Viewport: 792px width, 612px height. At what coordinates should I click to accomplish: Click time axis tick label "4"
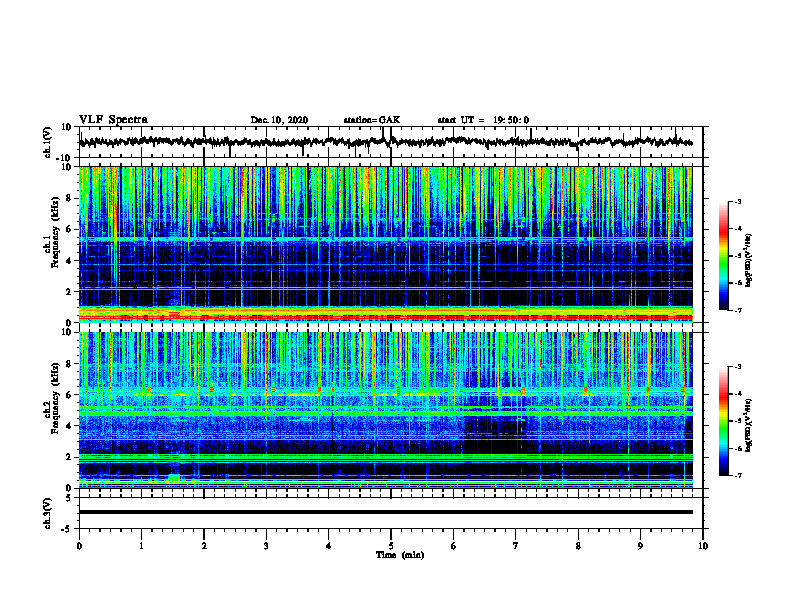(x=329, y=546)
